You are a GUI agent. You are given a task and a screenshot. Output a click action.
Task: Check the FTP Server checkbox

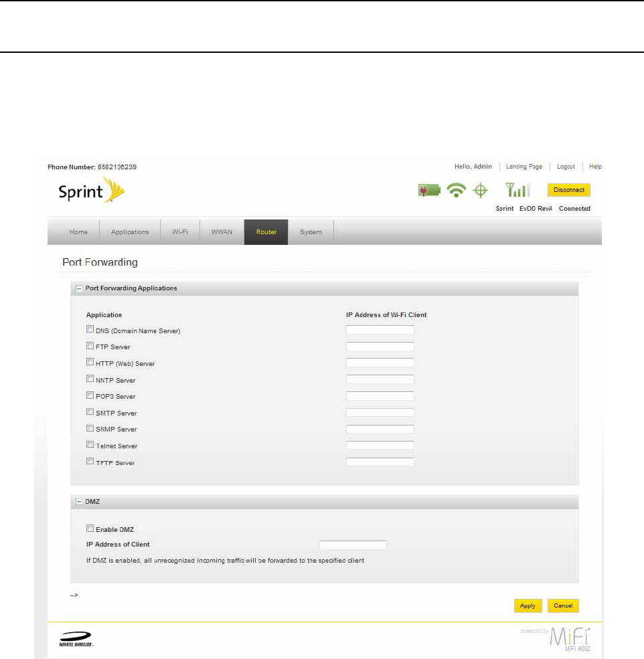(90, 345)
